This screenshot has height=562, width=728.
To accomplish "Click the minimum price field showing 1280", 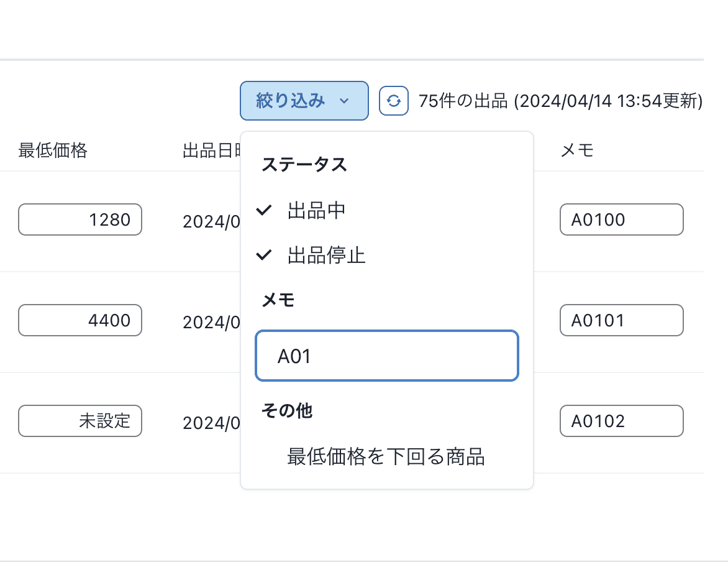I will point(80,219).
